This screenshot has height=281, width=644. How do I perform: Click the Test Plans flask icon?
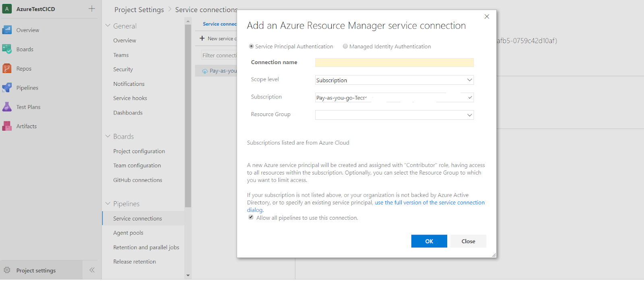tap(7, 107)
